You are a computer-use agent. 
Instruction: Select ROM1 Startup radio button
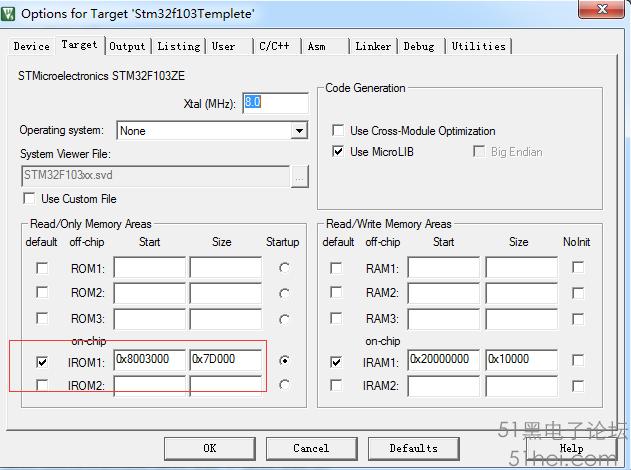click(x=285, y=268)
